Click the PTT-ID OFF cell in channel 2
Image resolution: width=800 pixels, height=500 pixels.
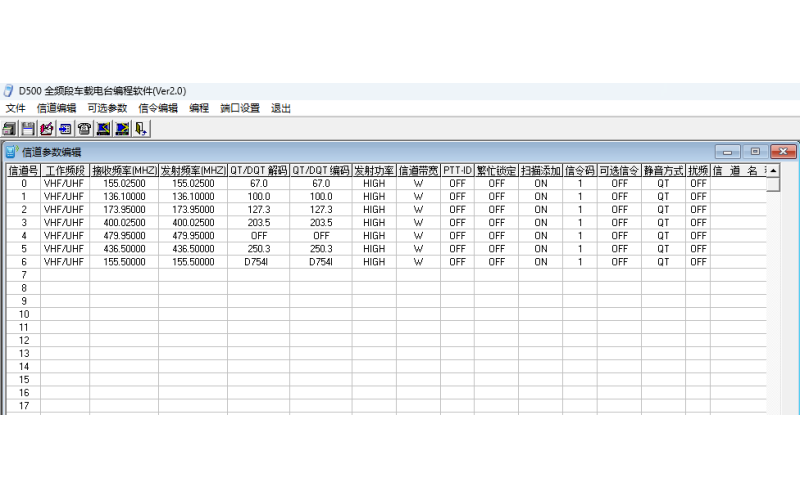pyautogui.click(x=457, y=210)
